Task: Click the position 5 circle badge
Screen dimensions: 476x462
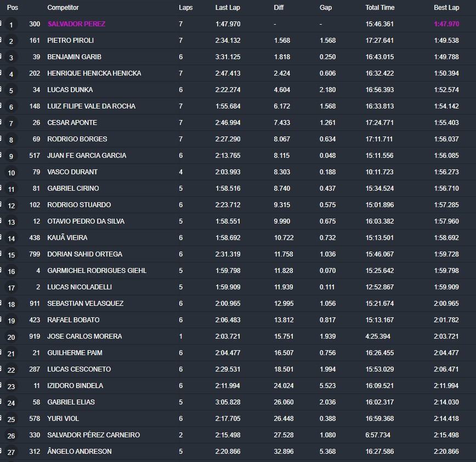Action: pos(12,90)
